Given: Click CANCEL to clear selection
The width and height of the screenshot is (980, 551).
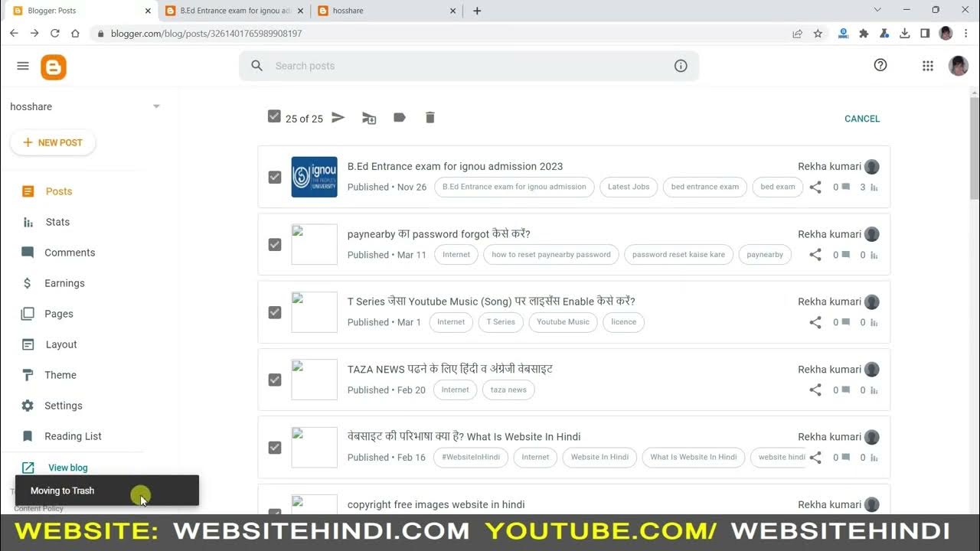Looking at the screenshot, I should point(862,119).
